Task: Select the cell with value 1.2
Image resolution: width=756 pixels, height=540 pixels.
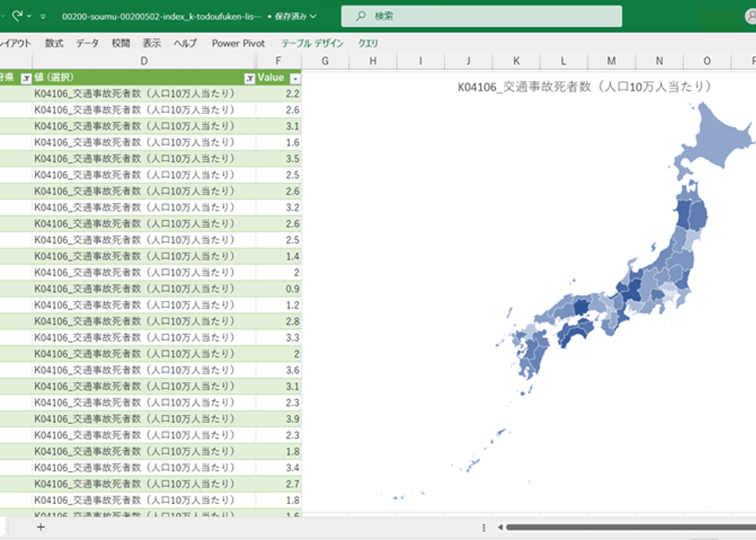Action: (278, 305)
